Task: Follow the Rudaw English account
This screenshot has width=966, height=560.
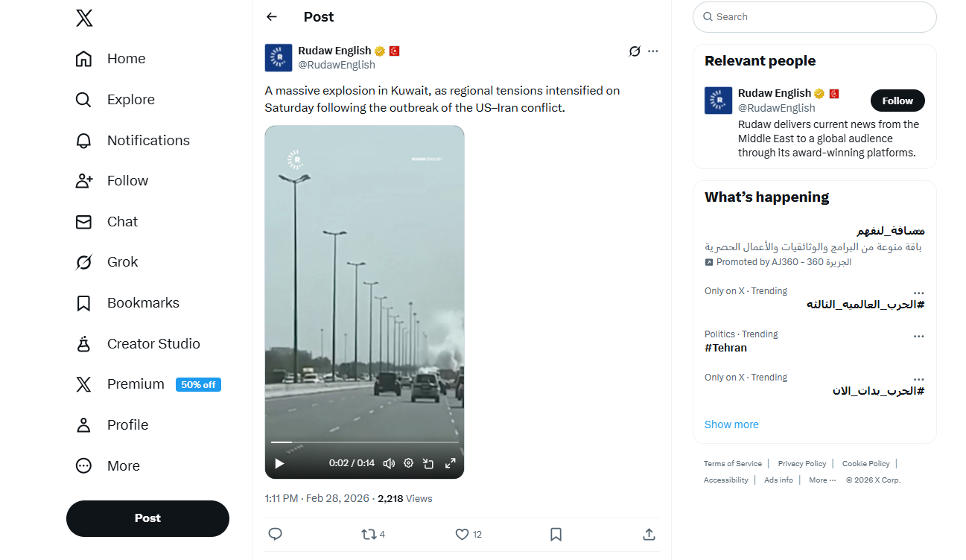Action: 897,101
